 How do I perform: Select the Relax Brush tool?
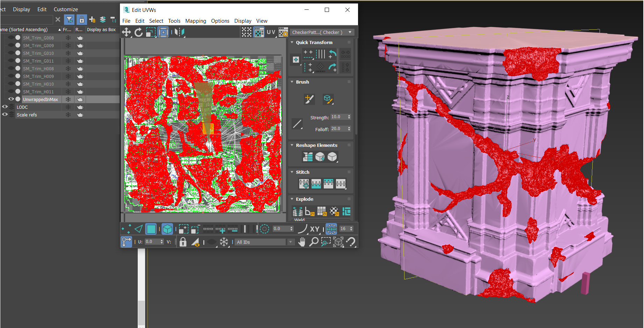tap(328, 99)
